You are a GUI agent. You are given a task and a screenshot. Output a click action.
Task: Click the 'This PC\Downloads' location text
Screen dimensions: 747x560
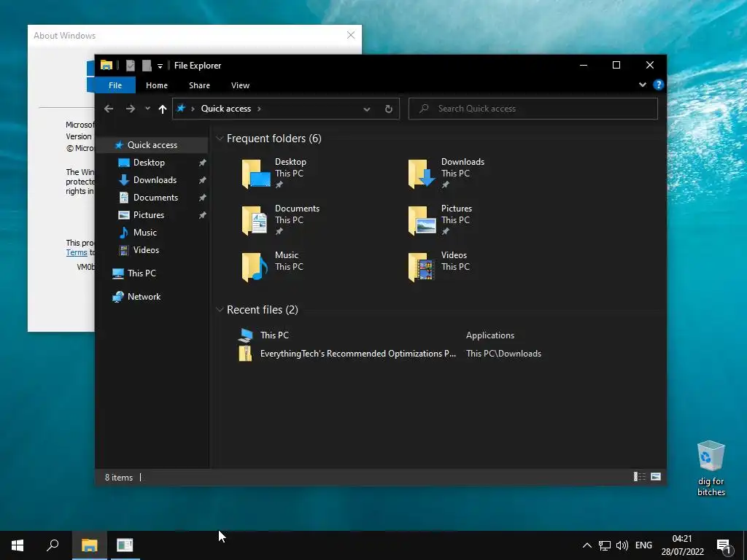(x=503, y=354)
